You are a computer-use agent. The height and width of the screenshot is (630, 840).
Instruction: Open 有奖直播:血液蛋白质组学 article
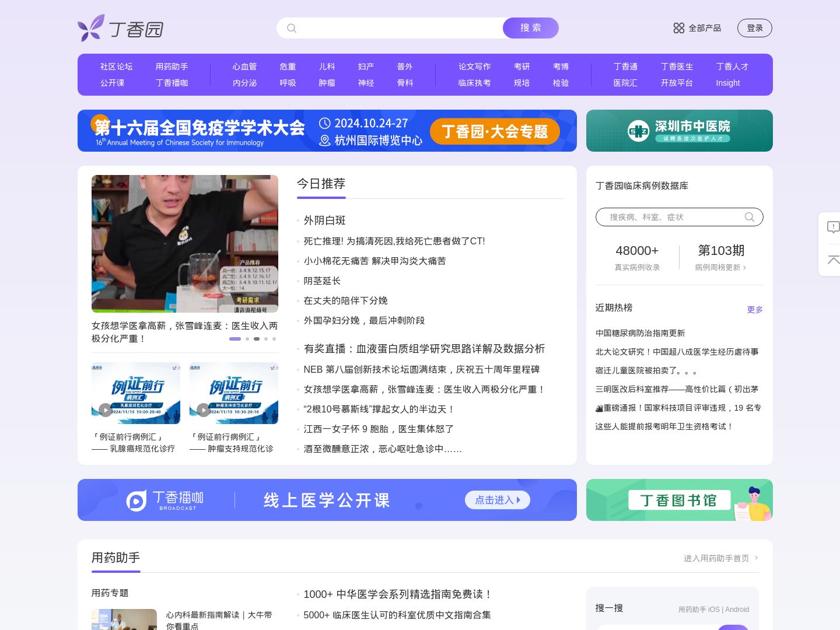(424, 348)
